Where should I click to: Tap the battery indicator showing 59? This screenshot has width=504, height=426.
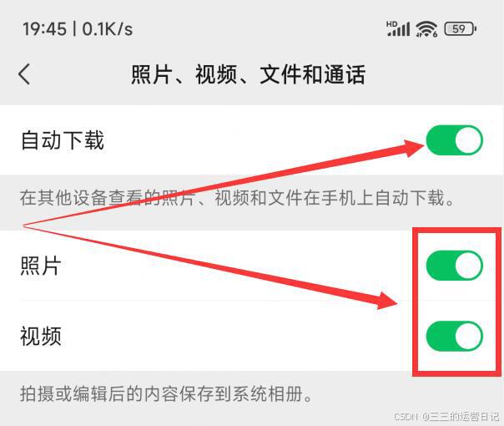click(461, 29)
